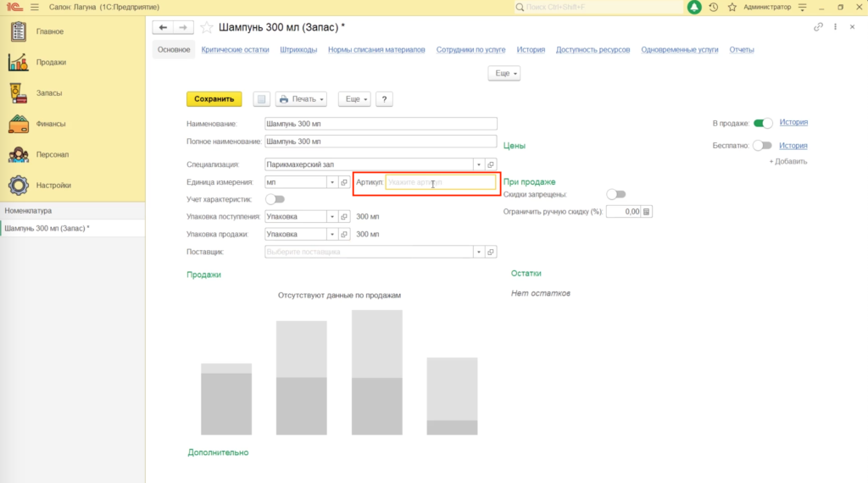The height and width of the screenshot is (483, 868).
Task: Open the Упаковка поступления value form
Action: tap(344, 216)
